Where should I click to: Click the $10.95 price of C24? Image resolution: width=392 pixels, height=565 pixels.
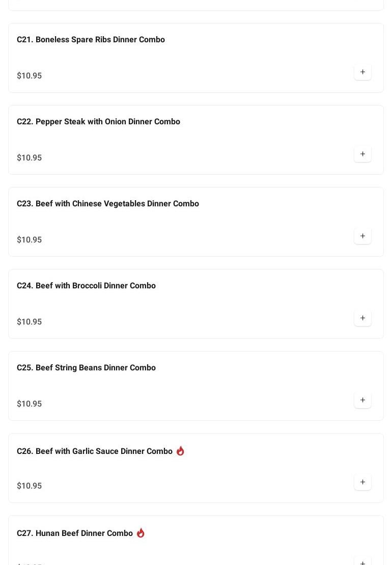[30, 322]
